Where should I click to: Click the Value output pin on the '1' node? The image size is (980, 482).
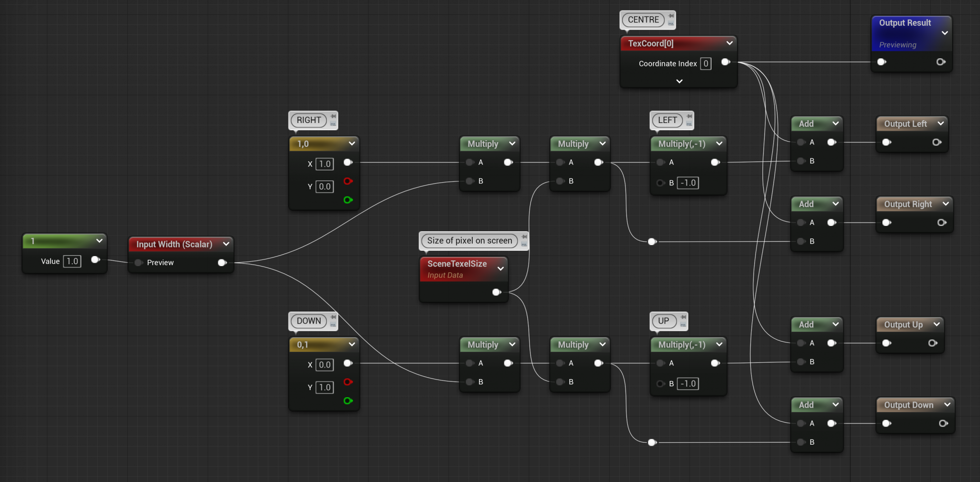pyautogui.click(x=95, y=259)
